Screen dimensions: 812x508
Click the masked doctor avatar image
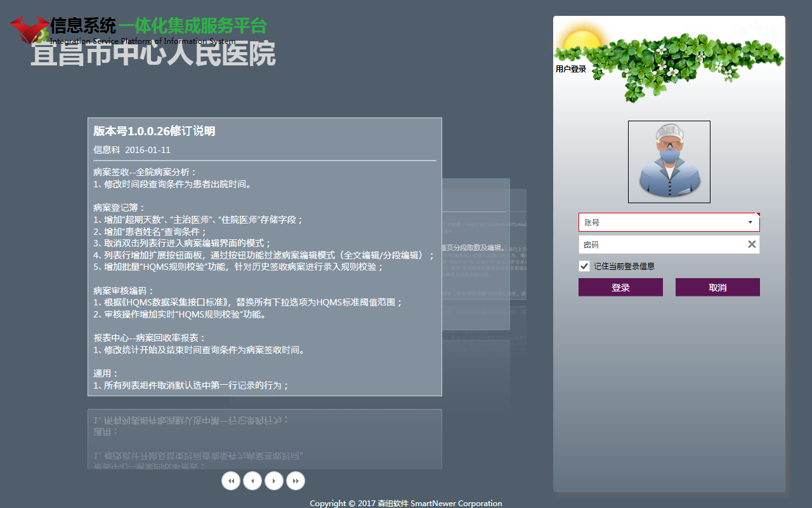click(669, 162)
